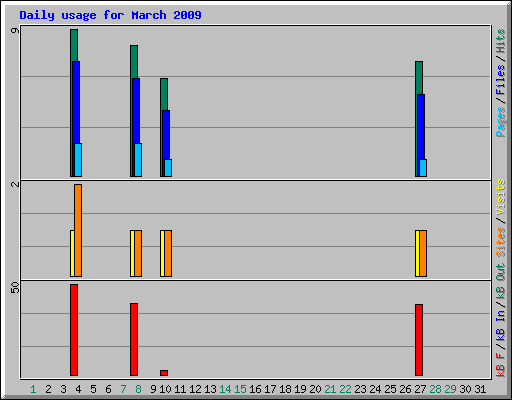Click day label 28 on the x-axis

point(435,389)
